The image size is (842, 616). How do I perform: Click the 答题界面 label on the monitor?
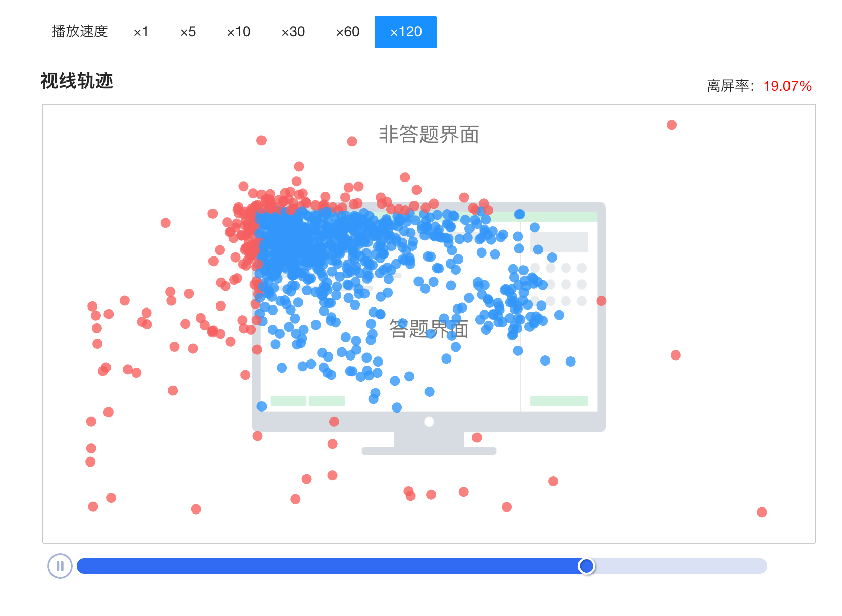pos(429,329)
